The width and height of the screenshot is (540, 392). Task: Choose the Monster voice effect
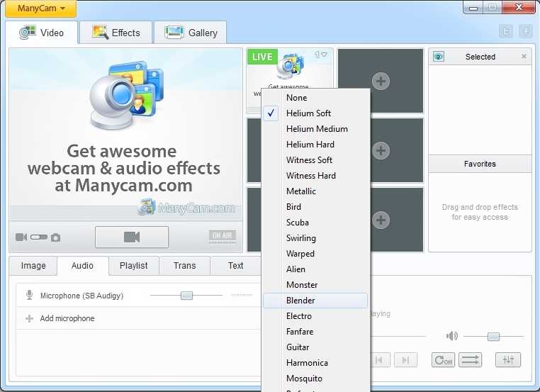315,285
